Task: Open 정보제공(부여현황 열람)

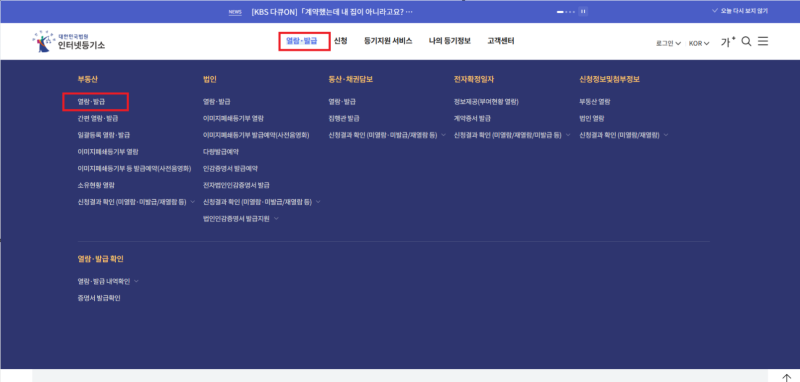Action: point(486,102)
